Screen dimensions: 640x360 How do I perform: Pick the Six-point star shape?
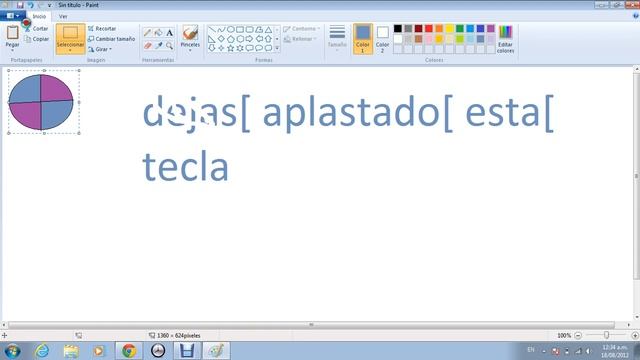240,48
